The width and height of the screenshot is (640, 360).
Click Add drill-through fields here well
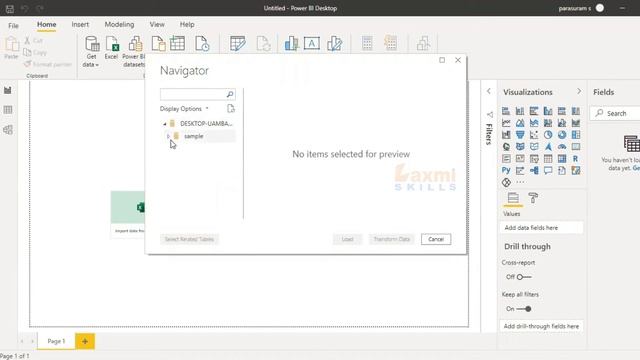pyautogui.click(x=541, y=326)
